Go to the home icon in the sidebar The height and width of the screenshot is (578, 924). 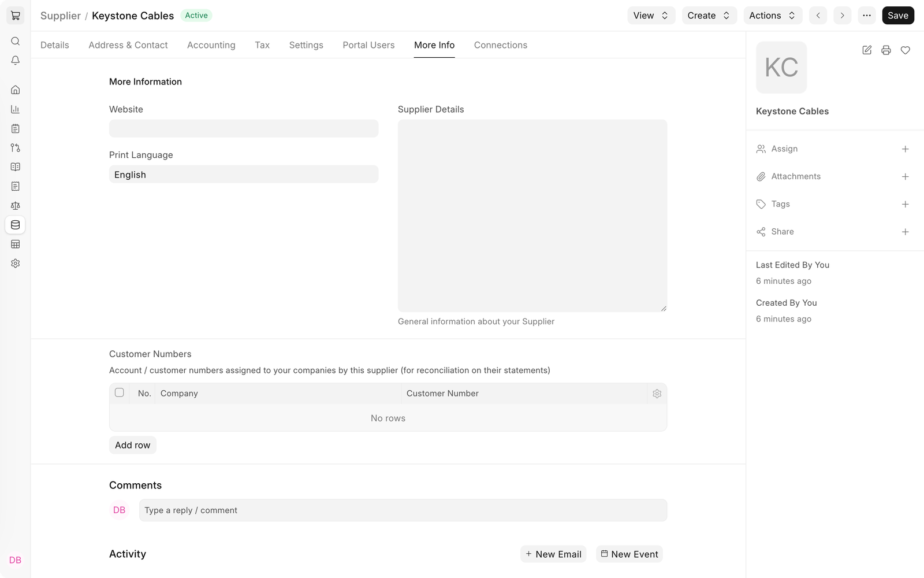click(x=16, y=90)
